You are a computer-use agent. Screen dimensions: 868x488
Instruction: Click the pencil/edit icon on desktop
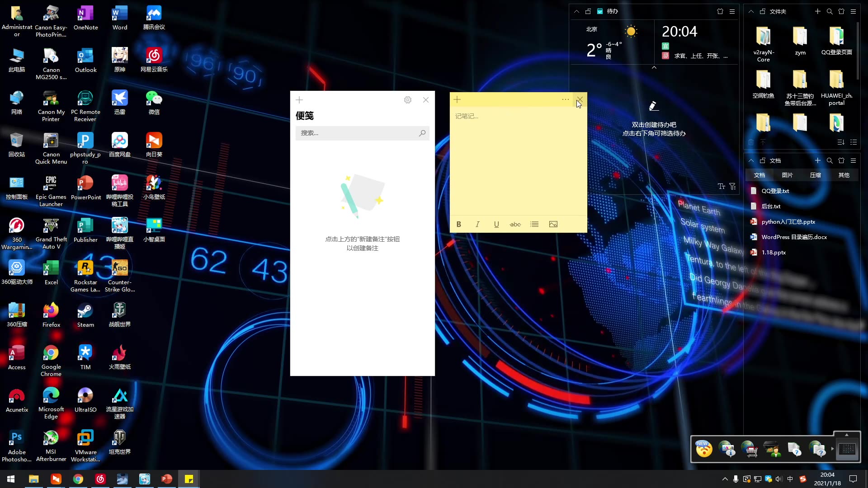653,106
